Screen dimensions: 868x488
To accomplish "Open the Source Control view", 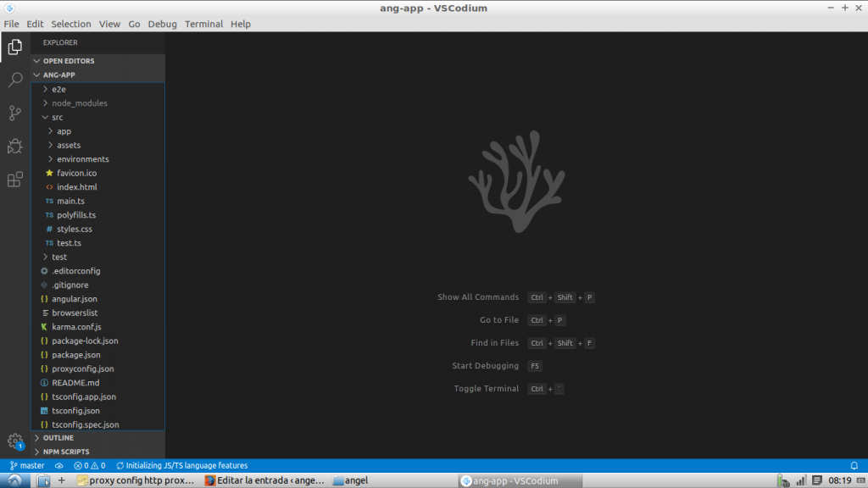I will pos(15,113).
